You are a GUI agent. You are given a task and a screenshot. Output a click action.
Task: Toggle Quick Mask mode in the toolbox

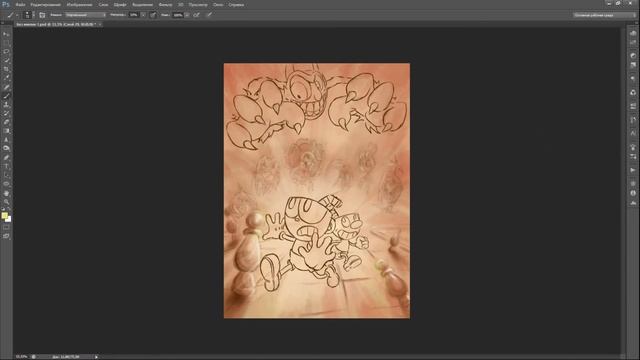(6, 228)
